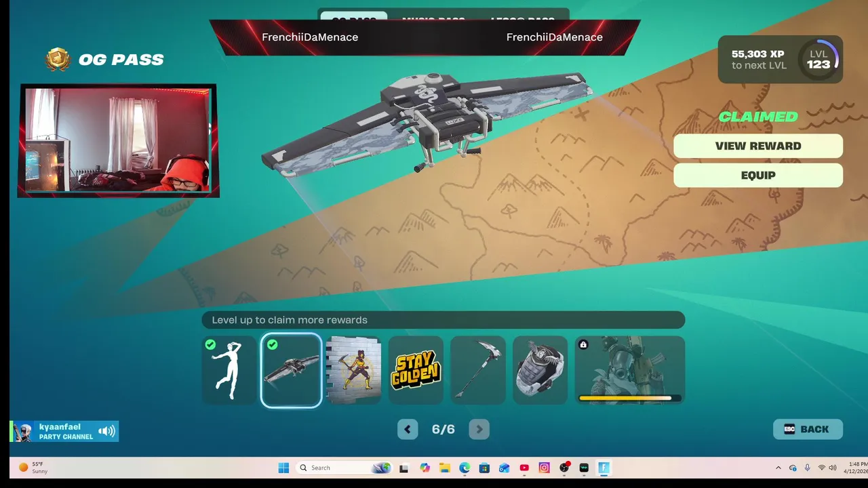
Task: Select the locked final reward tile
Action: 630,370
